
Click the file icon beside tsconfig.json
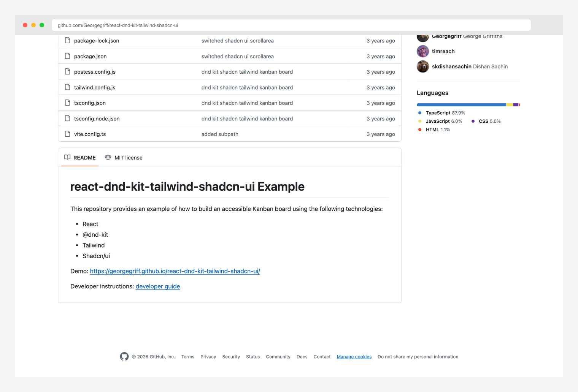(x=67, y=103)
